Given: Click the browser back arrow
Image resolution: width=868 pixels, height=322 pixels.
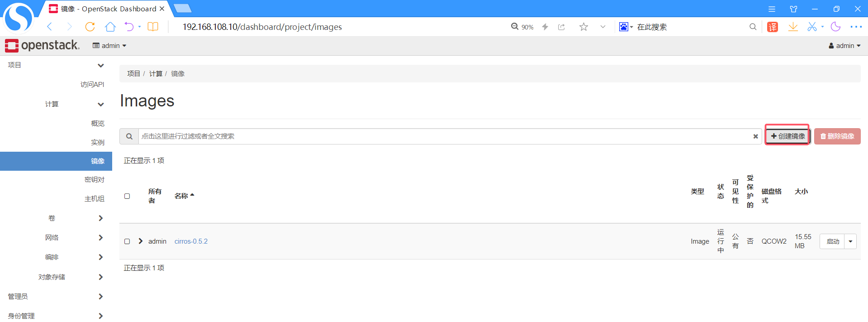Looking at the screenshot, I should click(x=50, y=27).
